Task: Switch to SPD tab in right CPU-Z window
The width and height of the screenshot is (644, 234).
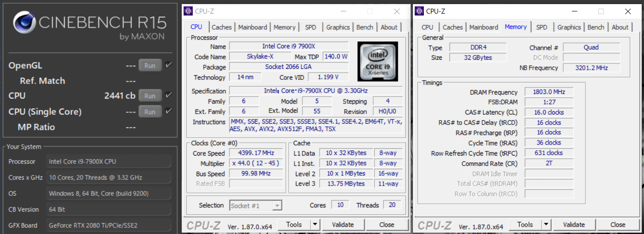Action: tap(542, 27)
